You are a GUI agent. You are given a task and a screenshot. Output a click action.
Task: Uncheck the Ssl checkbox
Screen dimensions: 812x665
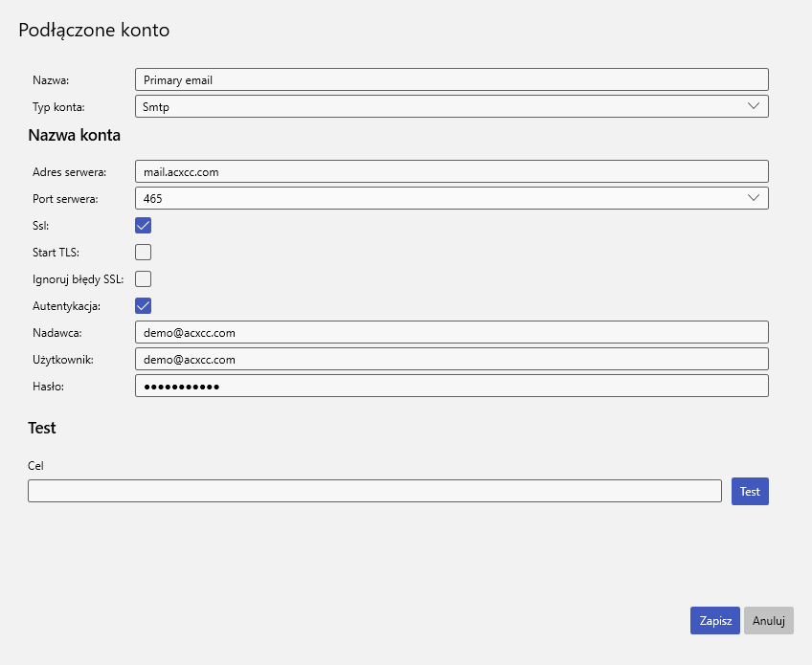click(144, 226)
